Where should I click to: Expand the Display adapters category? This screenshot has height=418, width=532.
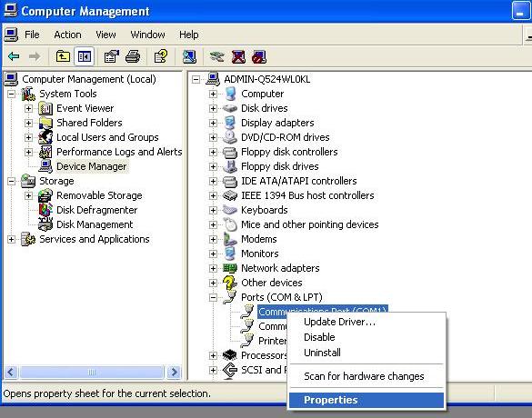[213, 123]
